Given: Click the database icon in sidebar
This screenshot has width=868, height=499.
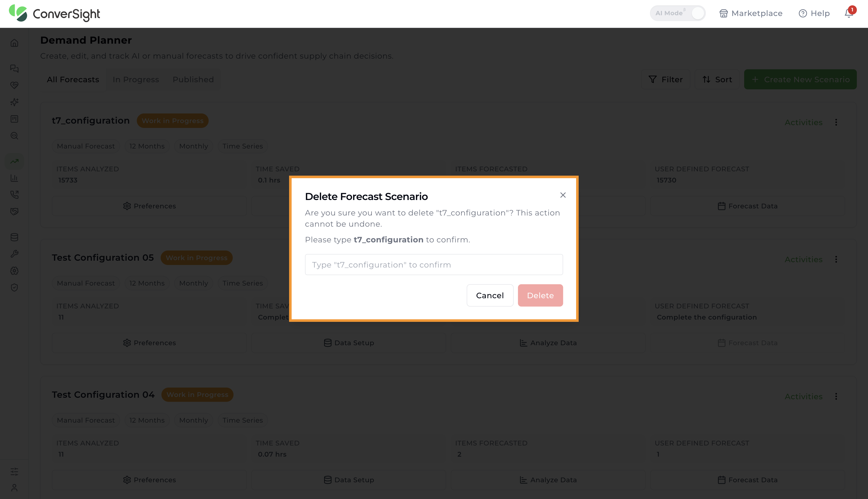Looking at the screenshot, I should [14, 237].
